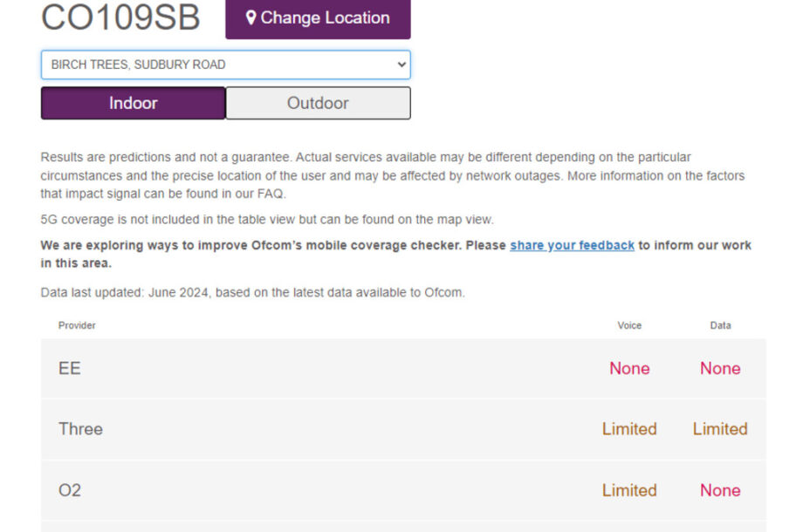Click the Data column header
Screen dimensions: 803x532
coord(720,325)
